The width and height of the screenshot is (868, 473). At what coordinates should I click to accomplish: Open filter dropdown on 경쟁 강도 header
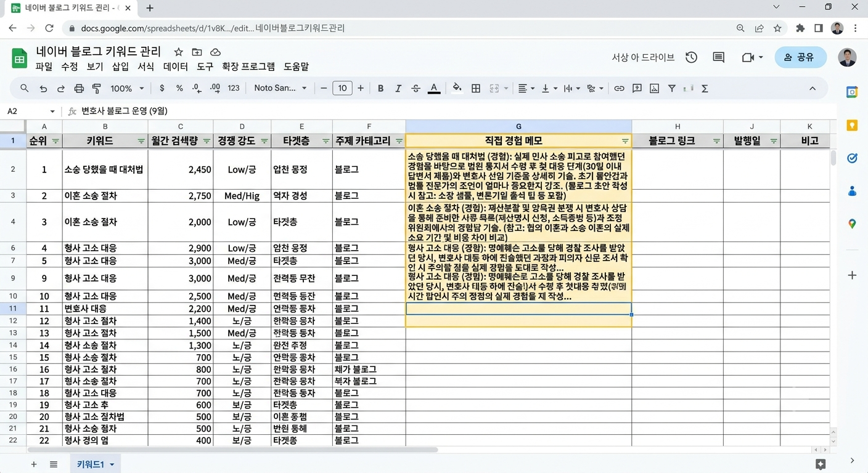tap(264, 141)
